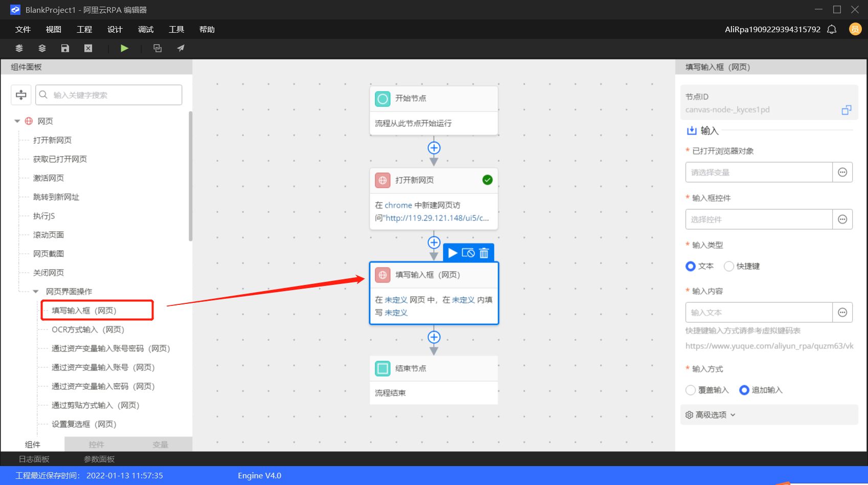Open control picker for input box control
868x485 pixels.
pyautogui.click(x=842, y=219)
